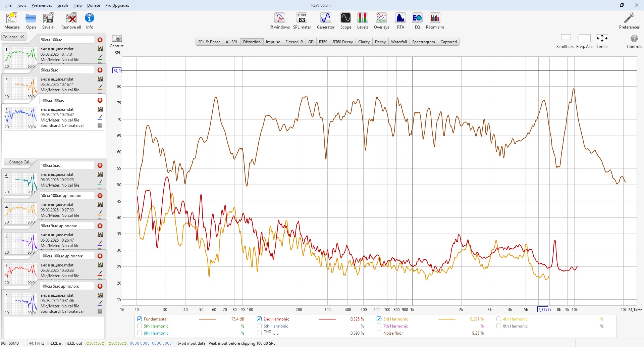644x347 pixels.
Task: Enable the THD trace checkbox
Action: point(259,333)
